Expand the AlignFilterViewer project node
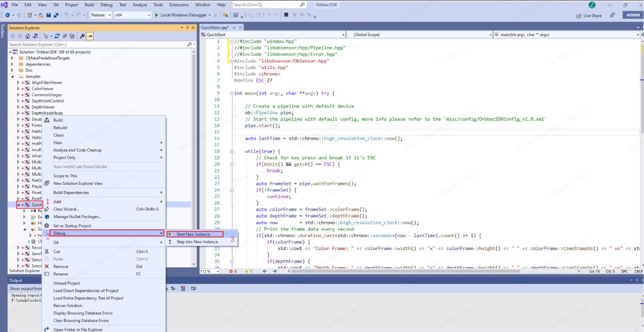 click(x=18, y=83)
